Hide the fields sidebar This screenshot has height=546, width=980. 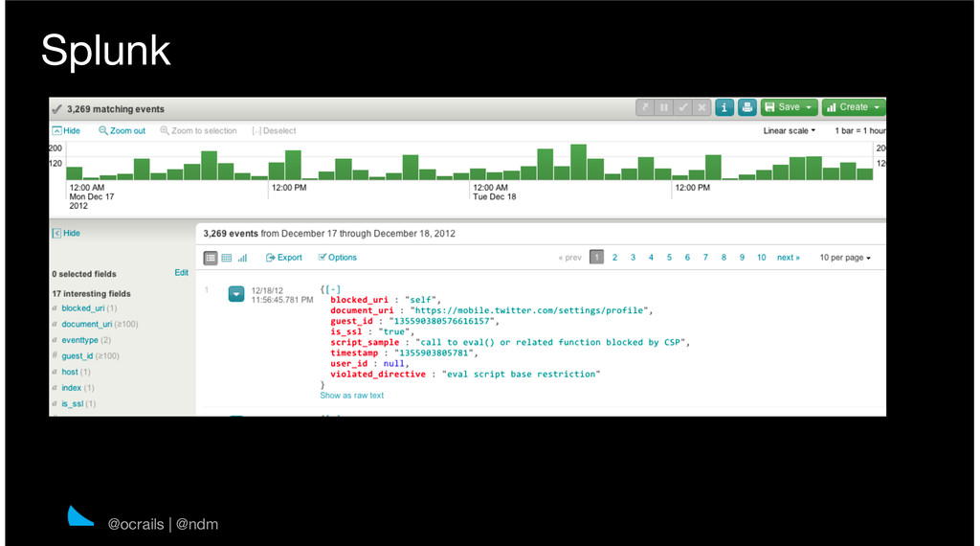click(66, 234)
